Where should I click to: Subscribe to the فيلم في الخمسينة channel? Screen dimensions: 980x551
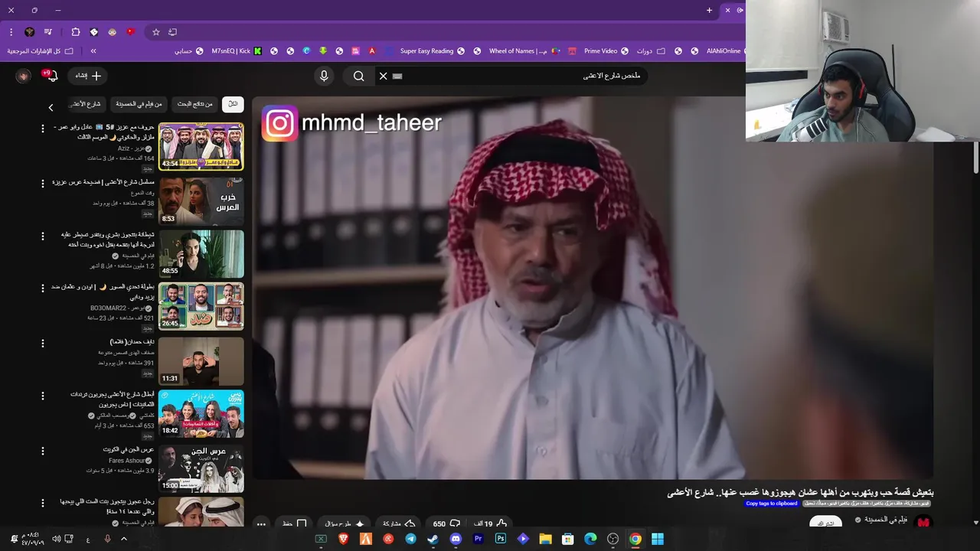[x=826, y=523]
